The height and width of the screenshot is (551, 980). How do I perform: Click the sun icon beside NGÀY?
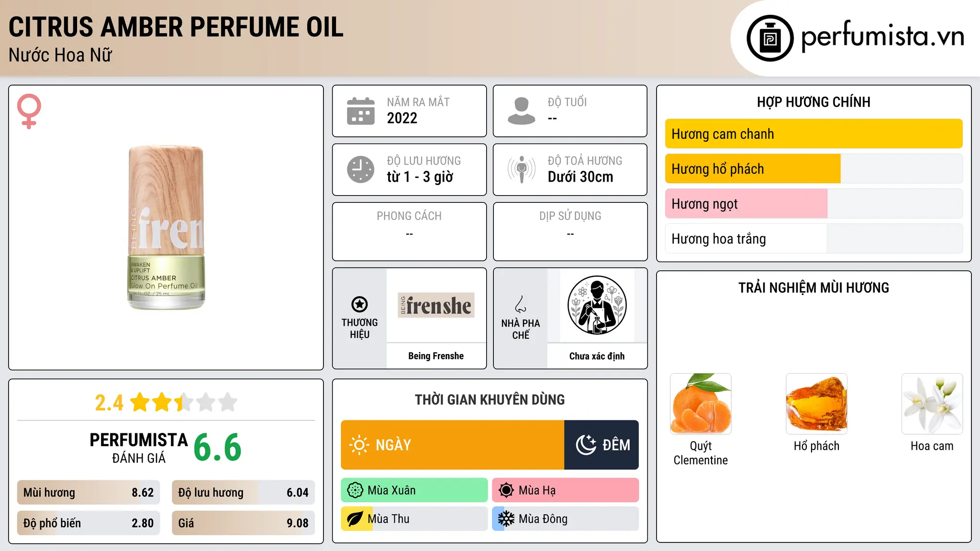[x=359, y=445]
